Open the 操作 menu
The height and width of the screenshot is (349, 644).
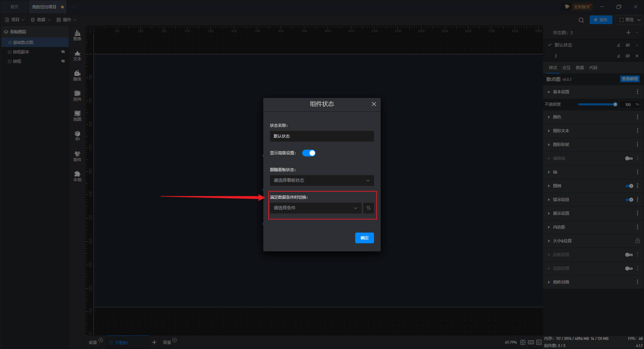[x=66, y=20]
